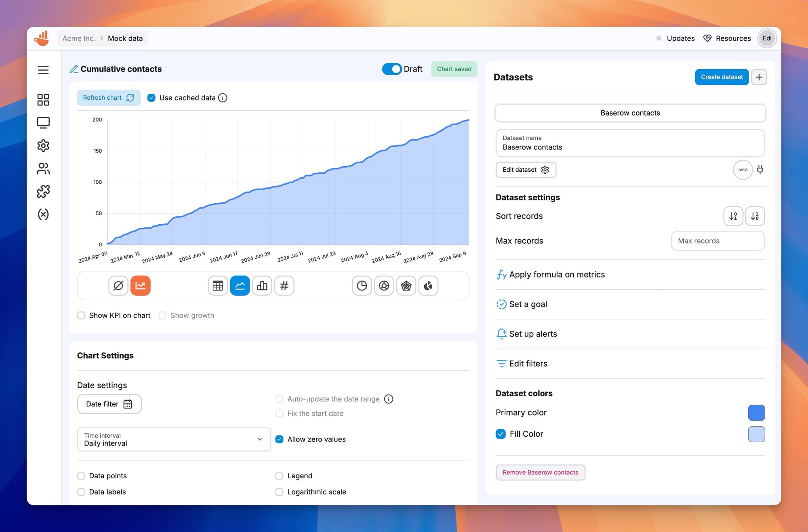Open the Time interval dropdown
Image resolution: width=808 pixels, height=532 pixels.
coord(174,439)
